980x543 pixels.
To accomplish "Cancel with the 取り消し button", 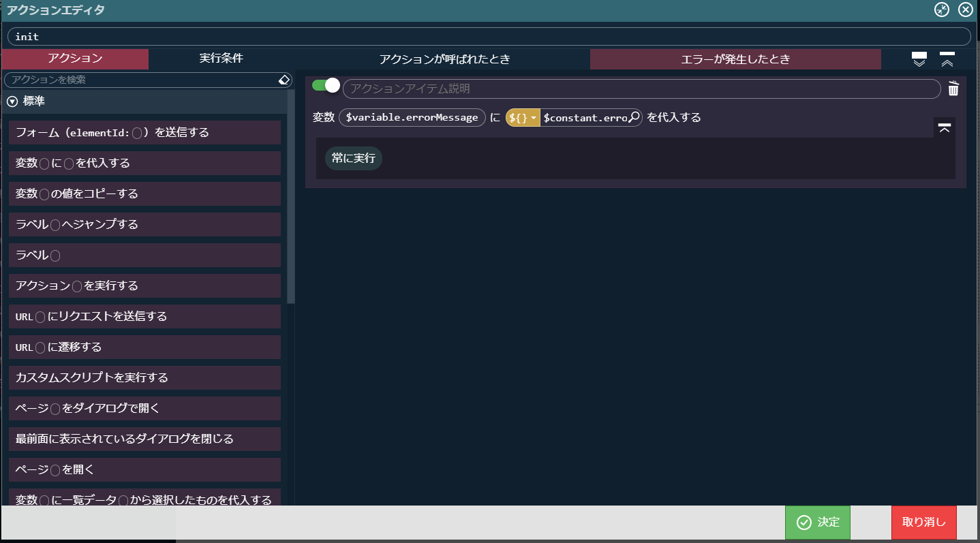I will tap(924, 522).
